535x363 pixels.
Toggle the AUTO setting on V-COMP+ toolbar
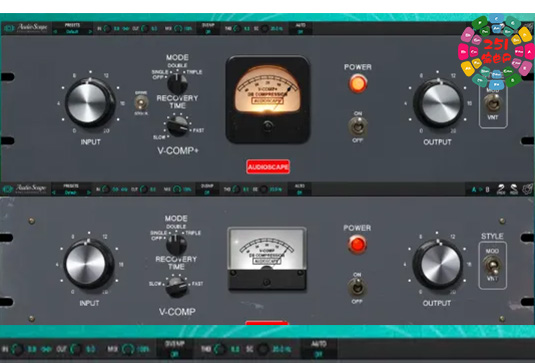[x=301, y=28]
